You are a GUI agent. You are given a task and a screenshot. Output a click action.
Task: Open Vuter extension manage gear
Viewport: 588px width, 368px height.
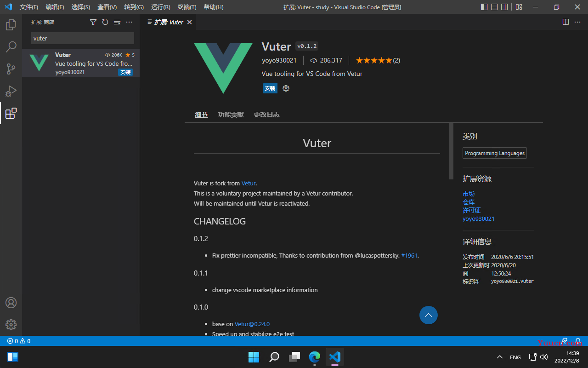click(x=286, y=88)
